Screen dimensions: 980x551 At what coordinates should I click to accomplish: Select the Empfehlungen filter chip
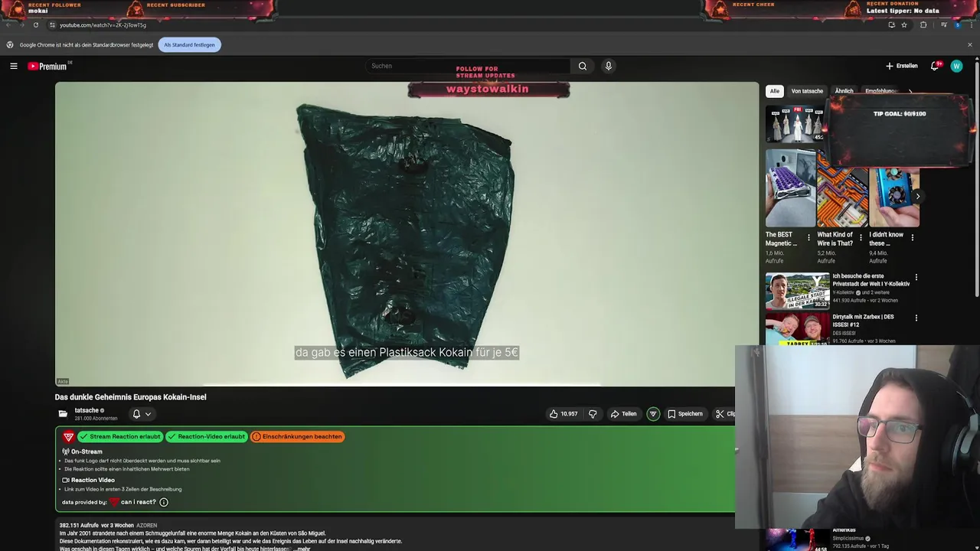point(881,91)
